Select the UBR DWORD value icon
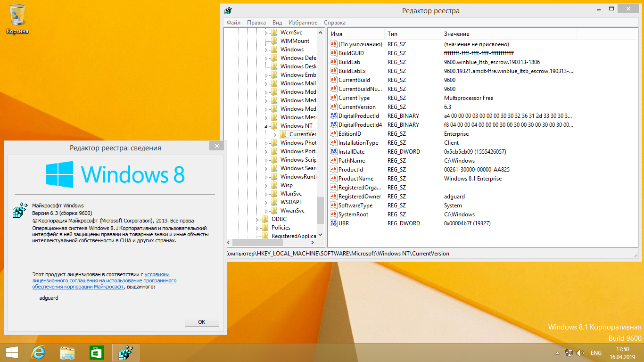Image resolution: width=644 pixels, height=362 pixels. coord(334,223)
